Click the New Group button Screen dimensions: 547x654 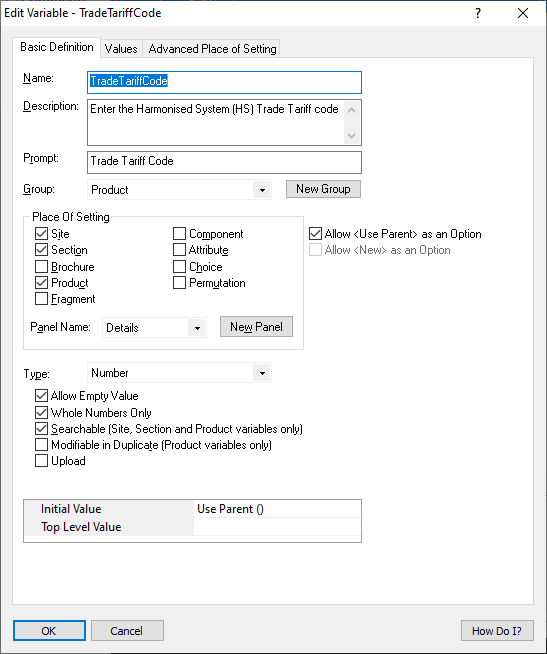(323, 189)
